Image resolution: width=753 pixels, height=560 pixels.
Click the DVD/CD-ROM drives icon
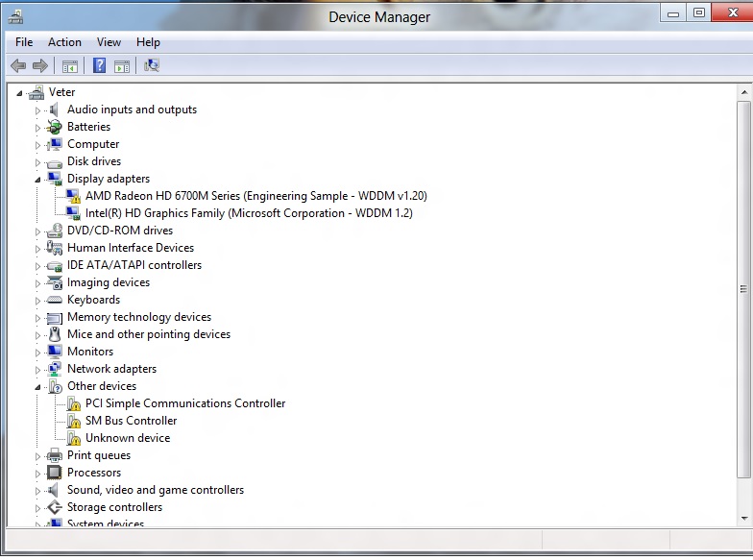[x=54, y=231]
